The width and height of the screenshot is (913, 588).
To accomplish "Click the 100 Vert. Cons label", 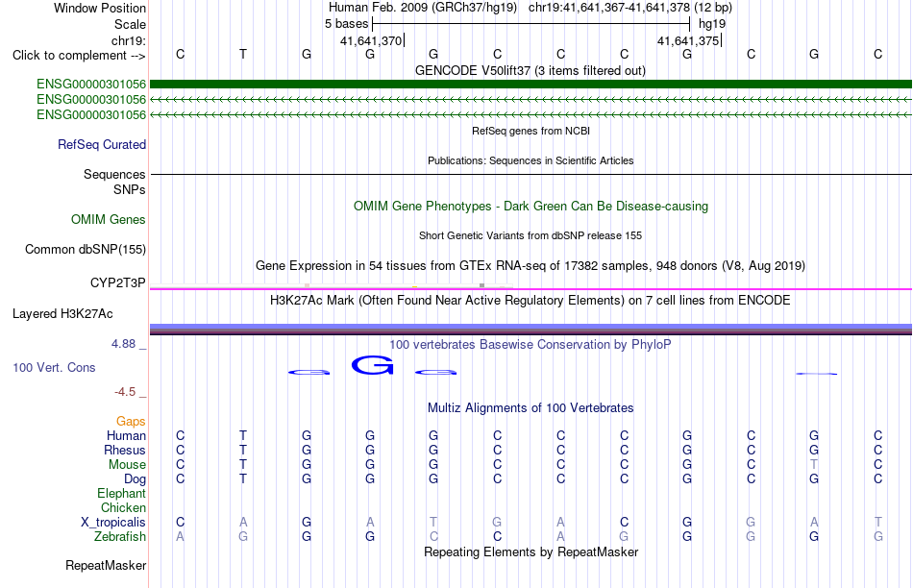I will coord(54,367).
